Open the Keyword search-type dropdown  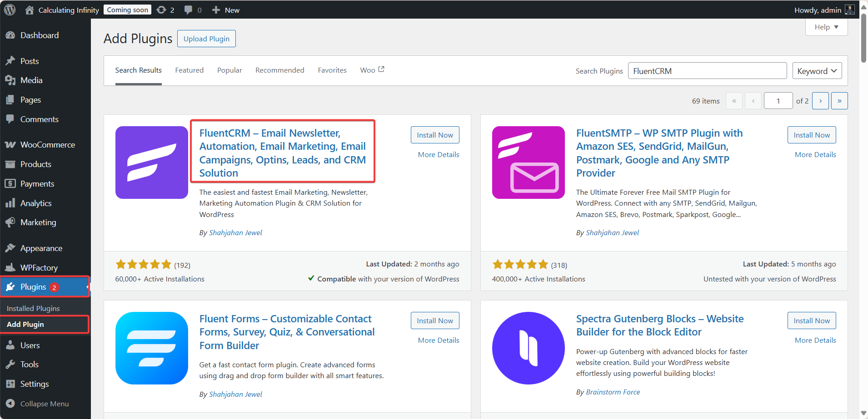tap(817, 71)
